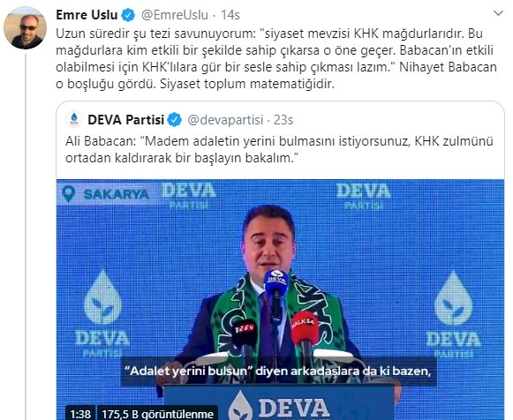Click Emre Uslu's verified badge icon
Image resolution: width=513 pixels, height=420 pixels.
point(129,15)
